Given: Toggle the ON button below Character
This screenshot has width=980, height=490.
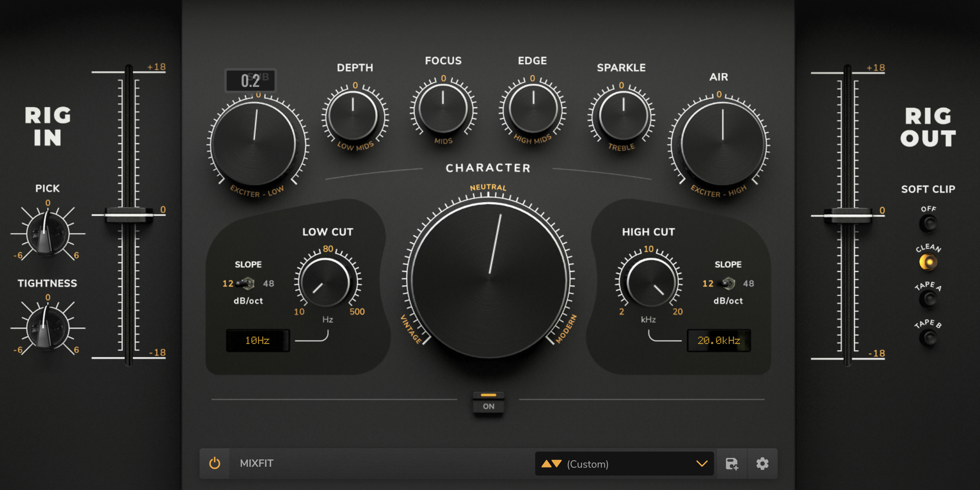Looking at the screenshot, I should (488, 402).
